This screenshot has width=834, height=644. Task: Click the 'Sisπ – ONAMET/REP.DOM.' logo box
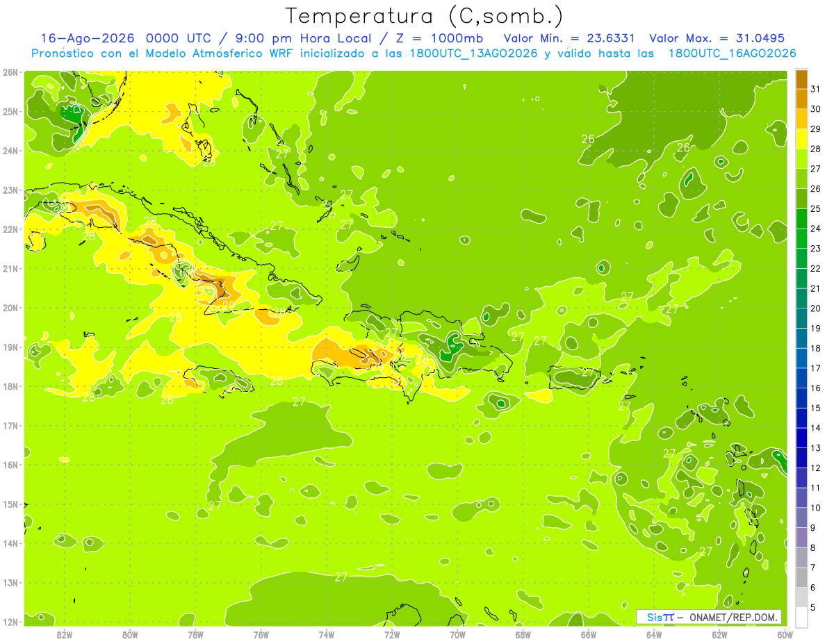pyautogui.click(x=709, y=617)
